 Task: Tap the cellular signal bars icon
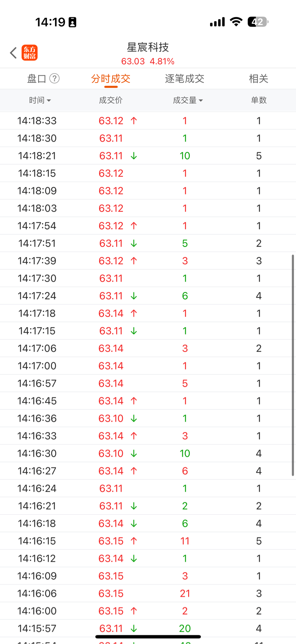[x=217, y=22]
